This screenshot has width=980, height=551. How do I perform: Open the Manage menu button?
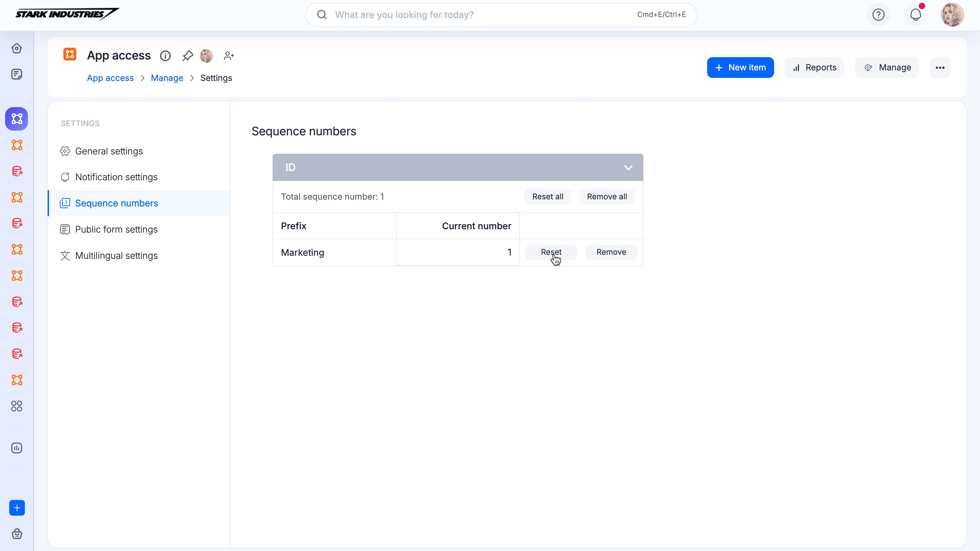coord(887,68)
